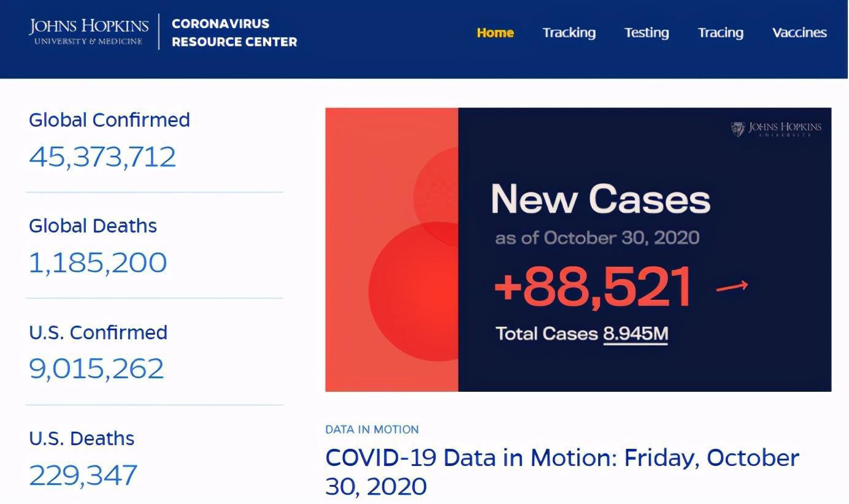Select the Testing navigation tab

click(646, 32)
